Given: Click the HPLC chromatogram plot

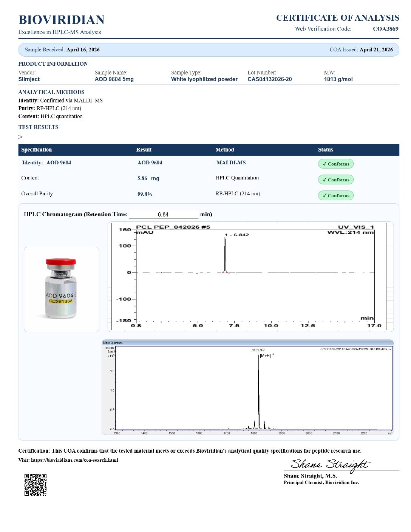Looking at the screenshot, I should coord(251,277).
